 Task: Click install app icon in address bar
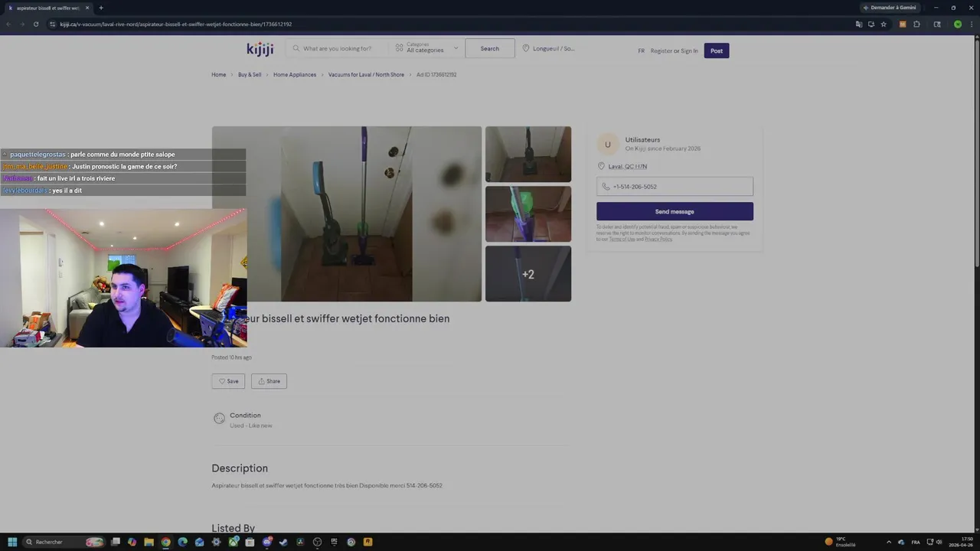pyautogui.click(x=871, y=24)
